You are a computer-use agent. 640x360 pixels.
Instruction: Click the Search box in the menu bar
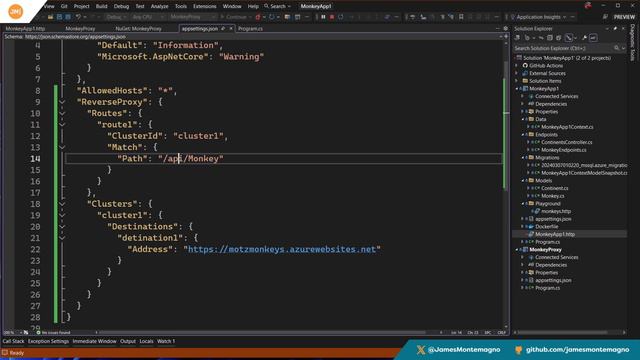pos(278,6)
